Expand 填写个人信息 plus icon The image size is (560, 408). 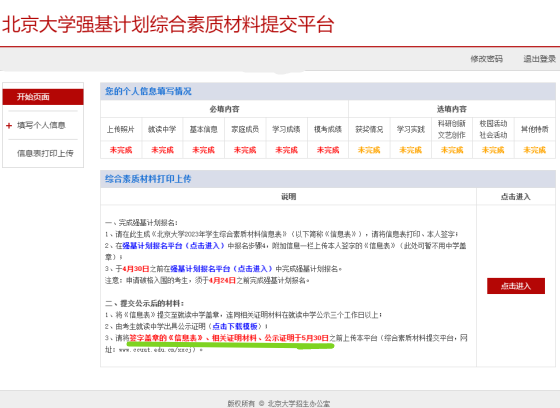pyautogui.click(x=9, y=125)
